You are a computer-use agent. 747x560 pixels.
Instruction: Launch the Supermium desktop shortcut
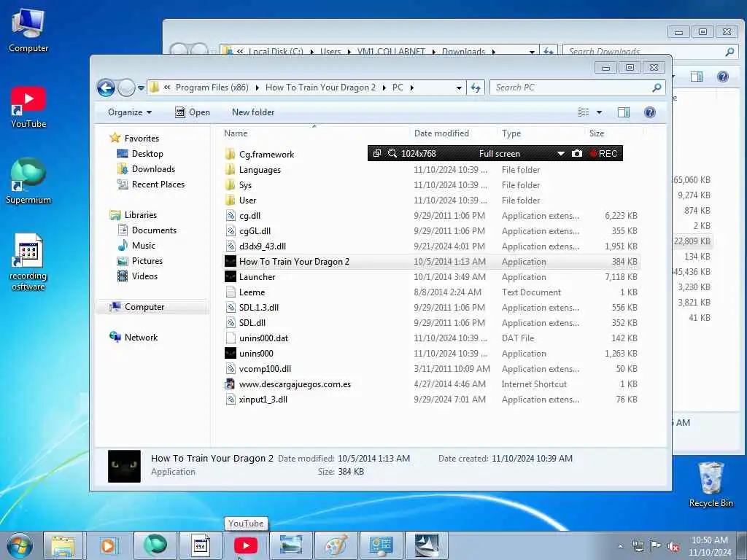pyautogui.click(x=28, y=182)
